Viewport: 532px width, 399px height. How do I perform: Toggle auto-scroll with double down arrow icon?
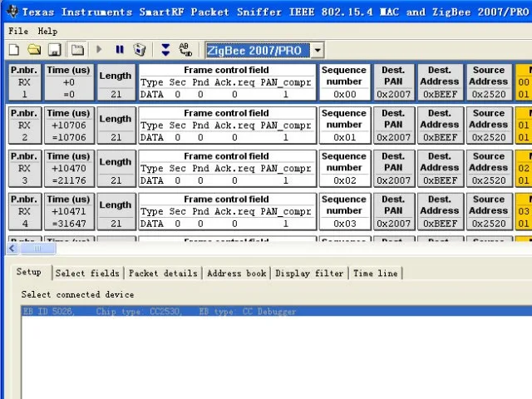tap(165, 50)
